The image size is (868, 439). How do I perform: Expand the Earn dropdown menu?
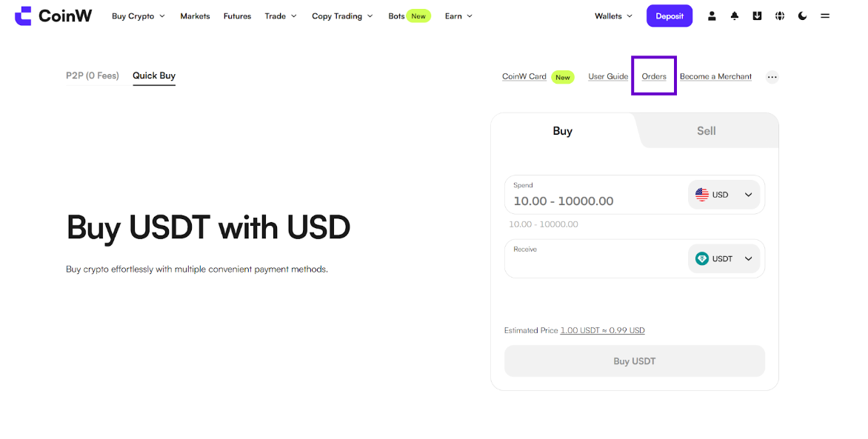(x=458, y=16)
